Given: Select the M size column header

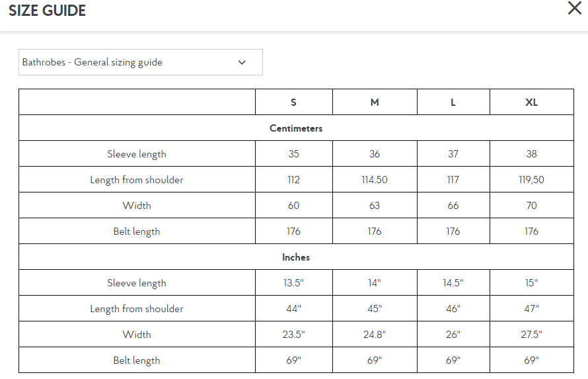Looking at the screenshot, I should [375, 102].
